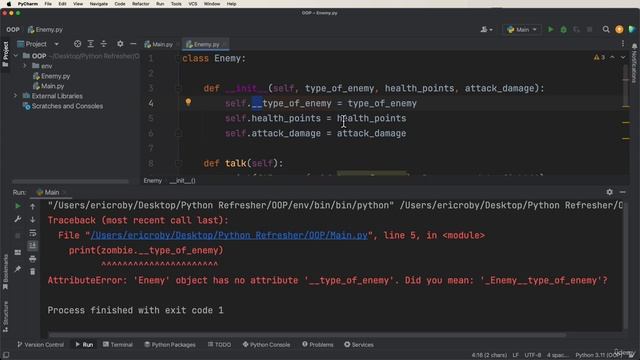
Task: Click the orange user avatar icon
Action: [x=619, y=29]
